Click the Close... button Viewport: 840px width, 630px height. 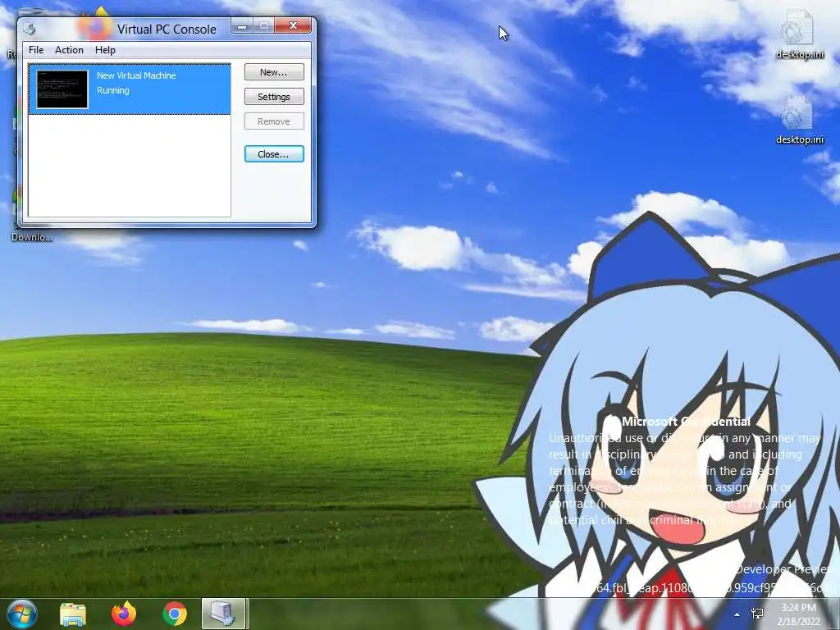pyautogui.click(x=274, y=153)
